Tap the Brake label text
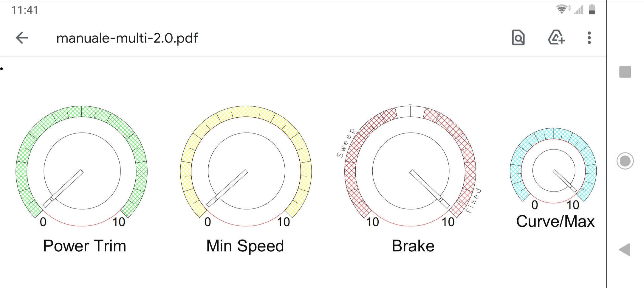Viewport: 644px width, 288px height. tap(413, 246)
